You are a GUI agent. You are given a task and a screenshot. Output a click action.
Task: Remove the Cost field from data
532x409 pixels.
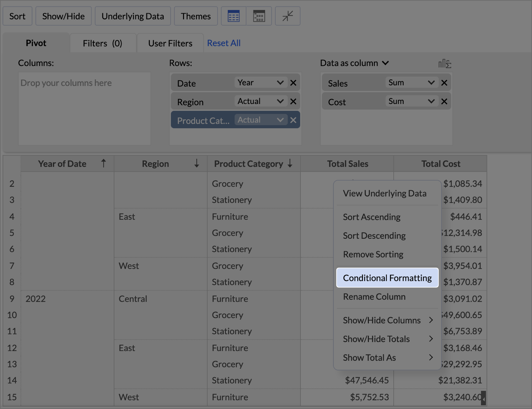[444, 101]
